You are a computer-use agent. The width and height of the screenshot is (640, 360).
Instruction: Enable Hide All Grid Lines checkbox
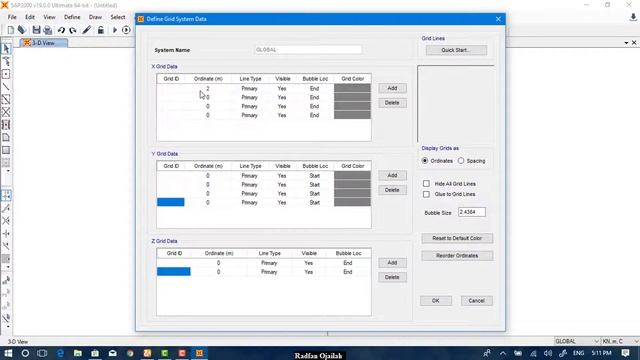point(426,184)
